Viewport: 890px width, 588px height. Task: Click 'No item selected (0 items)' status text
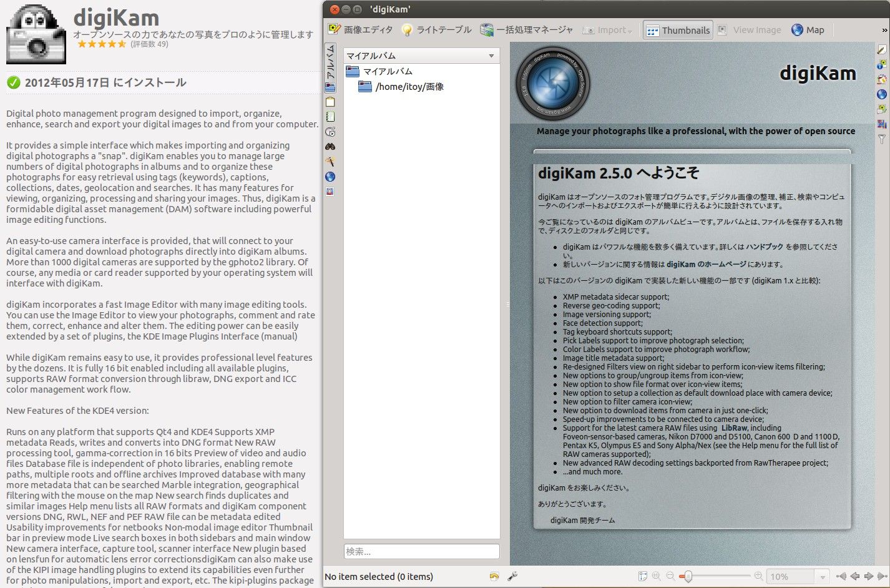point(379,577)
